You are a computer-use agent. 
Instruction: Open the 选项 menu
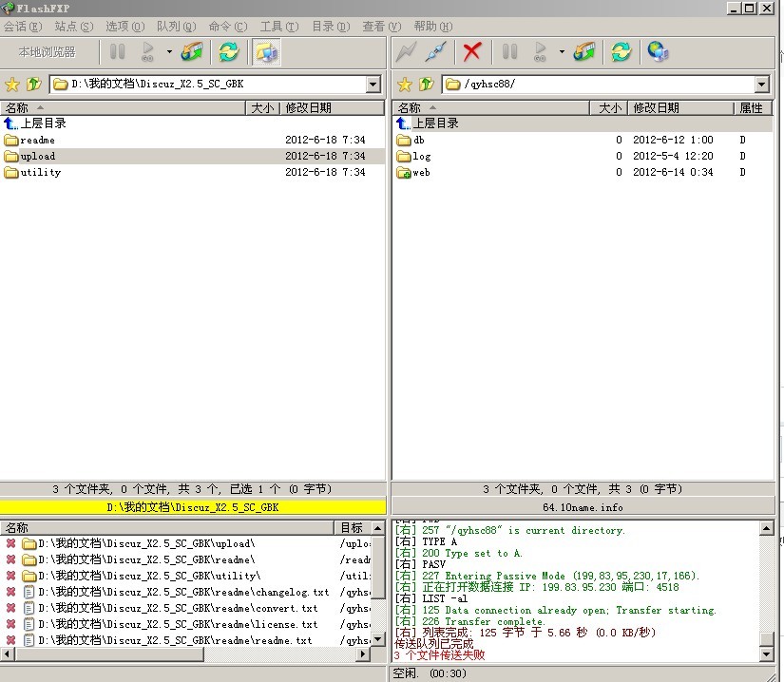coord(125,27)
